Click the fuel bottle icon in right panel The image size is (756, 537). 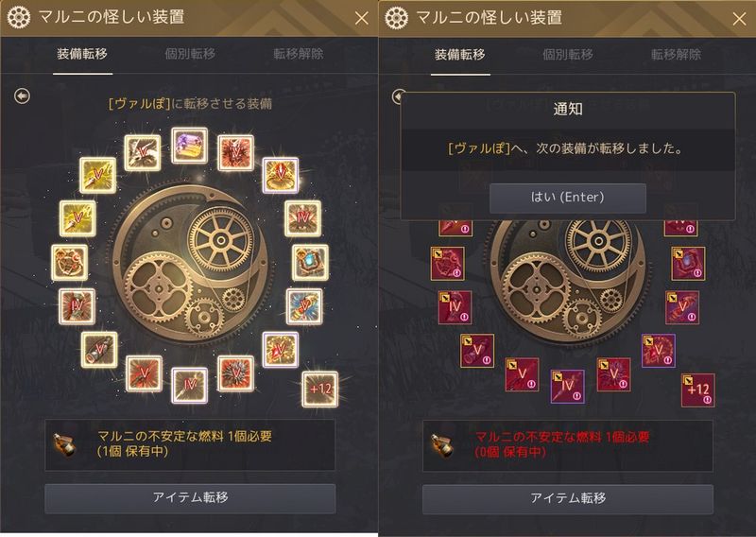442,445
